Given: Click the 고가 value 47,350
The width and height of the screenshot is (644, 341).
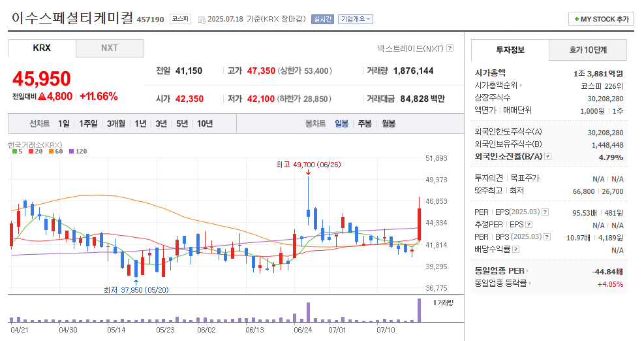Looking at the screenshot, I should [261, 71].
